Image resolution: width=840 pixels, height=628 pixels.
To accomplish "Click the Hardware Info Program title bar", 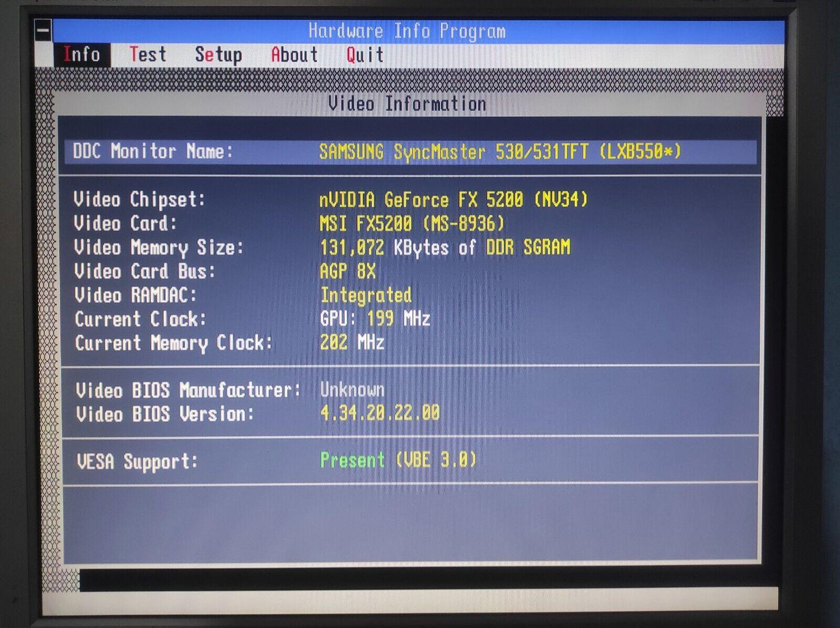I will (407, 31).
